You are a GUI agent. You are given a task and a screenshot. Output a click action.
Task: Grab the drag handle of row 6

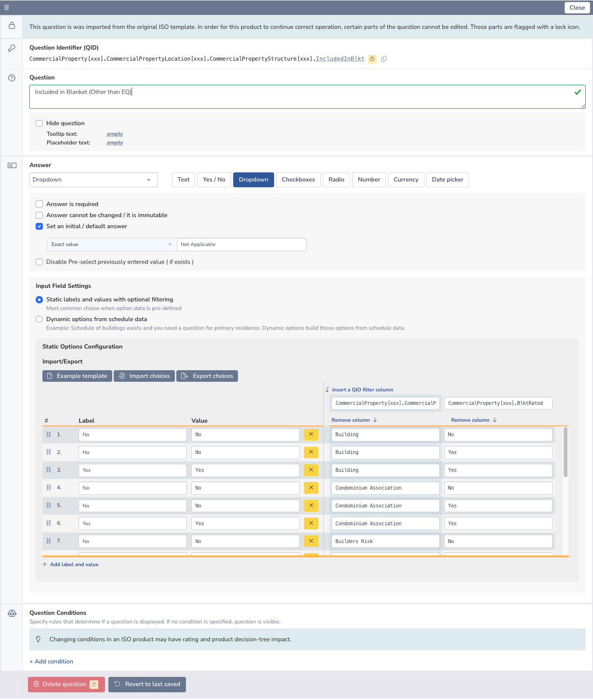pyautogui.click(x=49, y=523)
